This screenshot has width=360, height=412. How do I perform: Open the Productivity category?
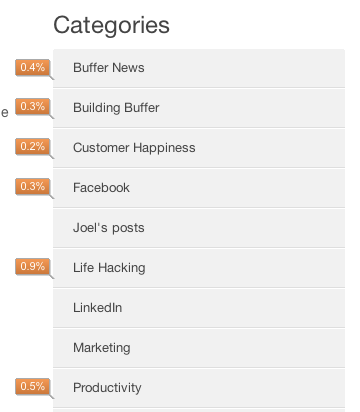[199, 388]
